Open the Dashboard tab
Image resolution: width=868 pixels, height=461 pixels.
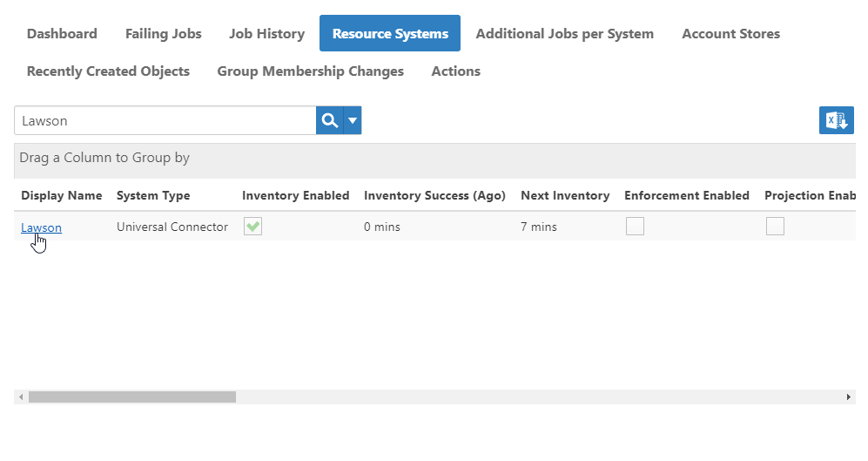pyautogui.click(x=62, y=34)
